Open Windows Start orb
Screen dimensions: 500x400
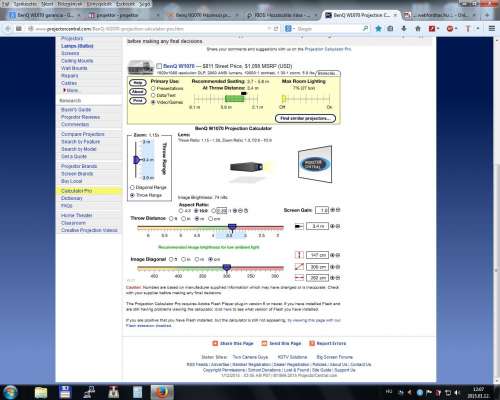click(x=10, y=392)
